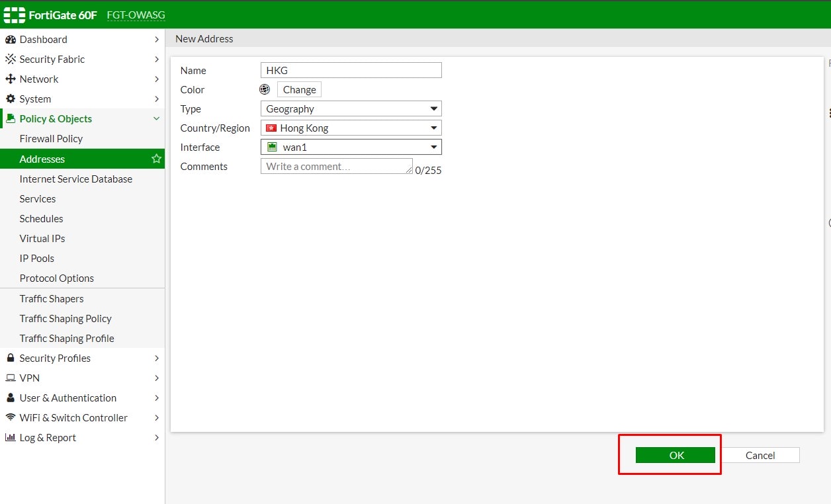Screen dimensions: 831x504
Task: Open the Internet Service Database page
Action: (75, 179)
